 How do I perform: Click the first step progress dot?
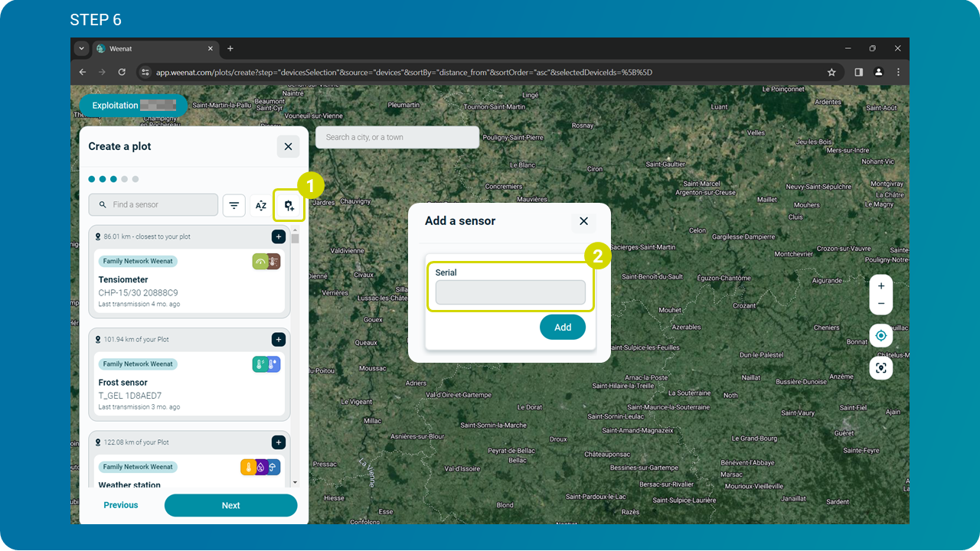point(92,179)
